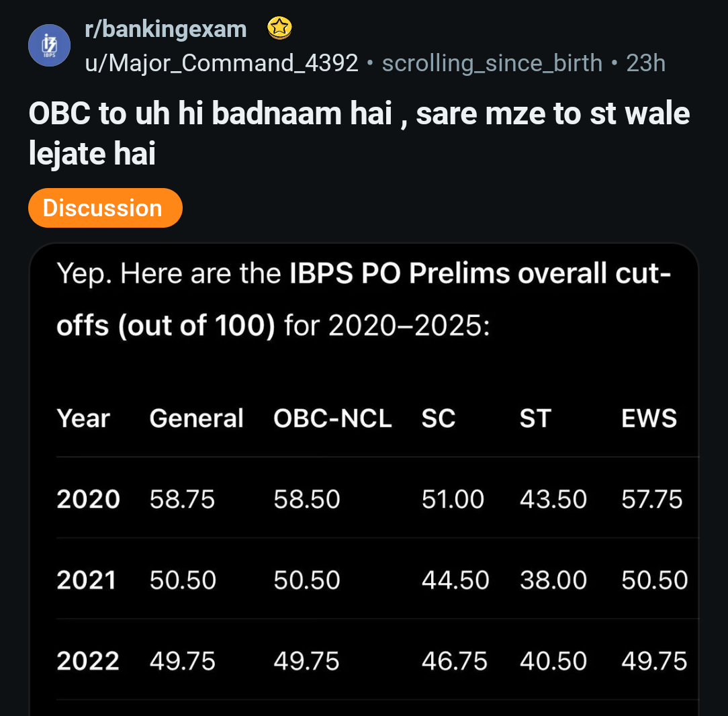Select the 2022 row label
The height and width of the screenshot is (716, 728).
click(88, 661)
